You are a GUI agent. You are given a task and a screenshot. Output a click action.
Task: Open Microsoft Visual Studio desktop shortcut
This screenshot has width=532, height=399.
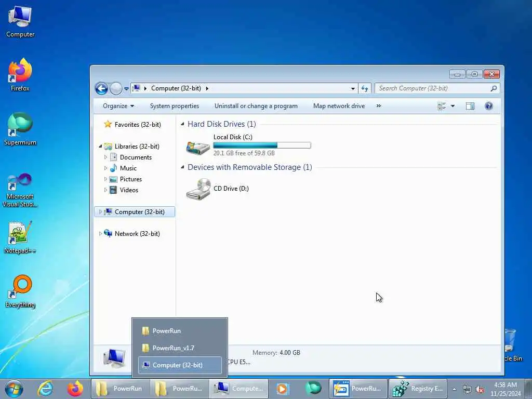coord(20,190)
